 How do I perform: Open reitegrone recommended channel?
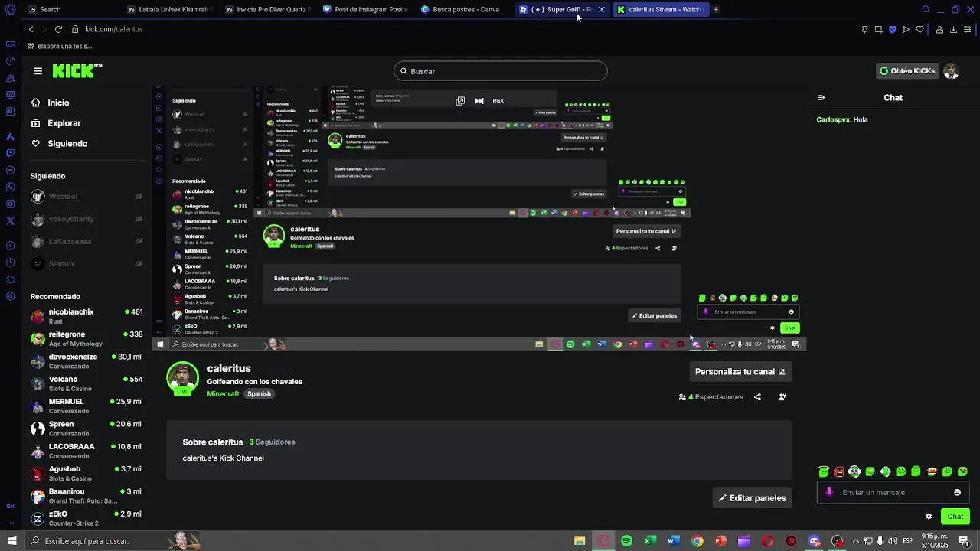87,339
